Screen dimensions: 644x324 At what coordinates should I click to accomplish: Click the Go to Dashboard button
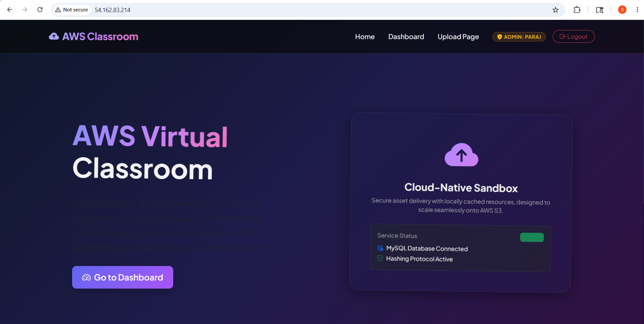coord(123,277)
